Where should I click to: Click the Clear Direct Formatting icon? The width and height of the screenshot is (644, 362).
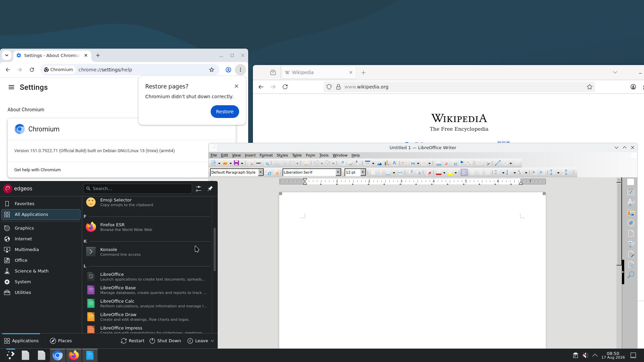click(x=428, y=173)
